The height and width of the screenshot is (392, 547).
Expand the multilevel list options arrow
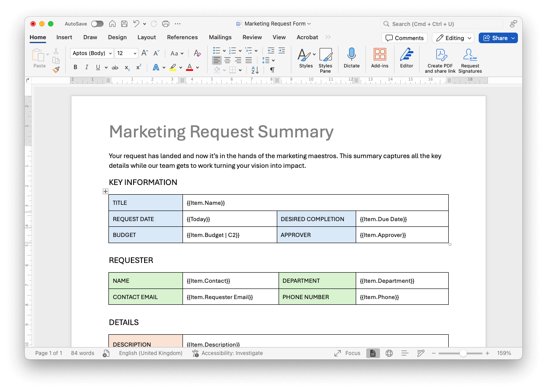pyautogui.click(x=256, y=51)
